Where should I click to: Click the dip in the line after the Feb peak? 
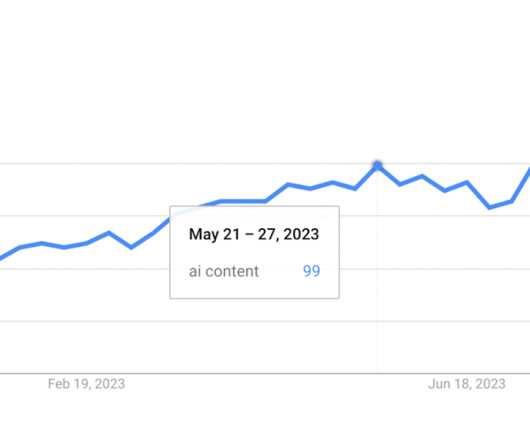coord(131,247)
